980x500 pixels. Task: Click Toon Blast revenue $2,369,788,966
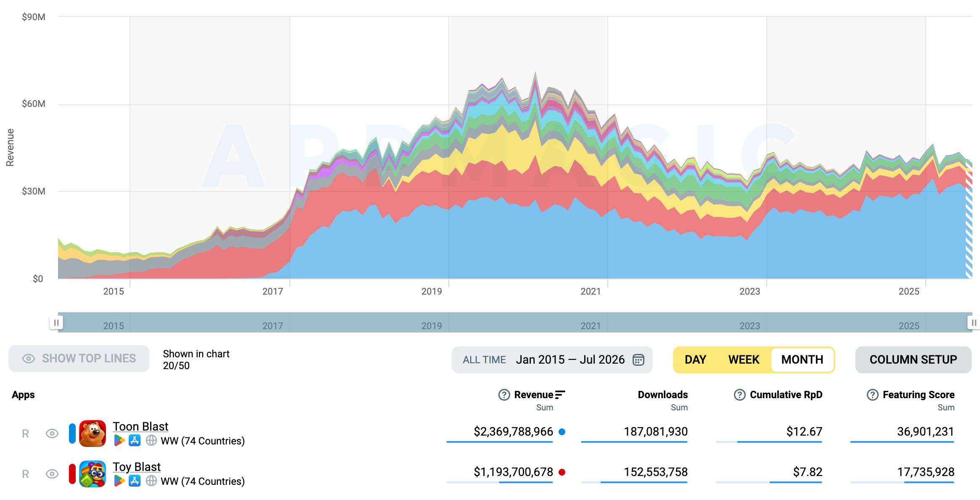pyautogui.click(x=513, y=432)
